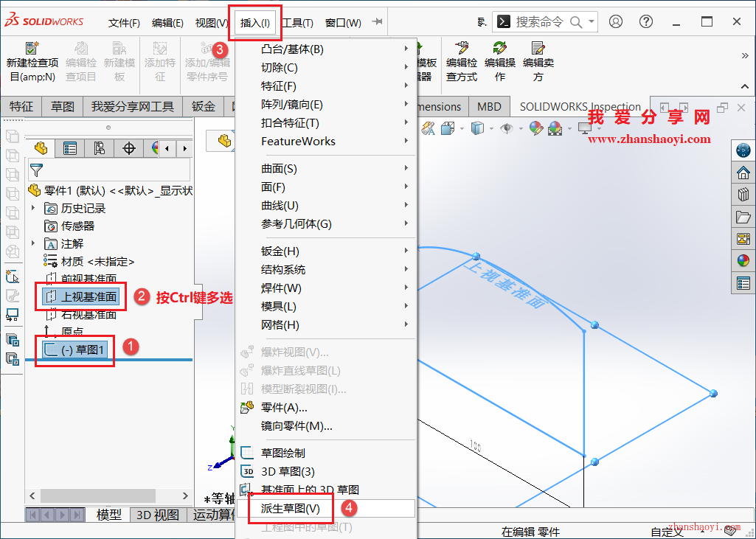Open the 工具(T) menu

coord(297,23)
